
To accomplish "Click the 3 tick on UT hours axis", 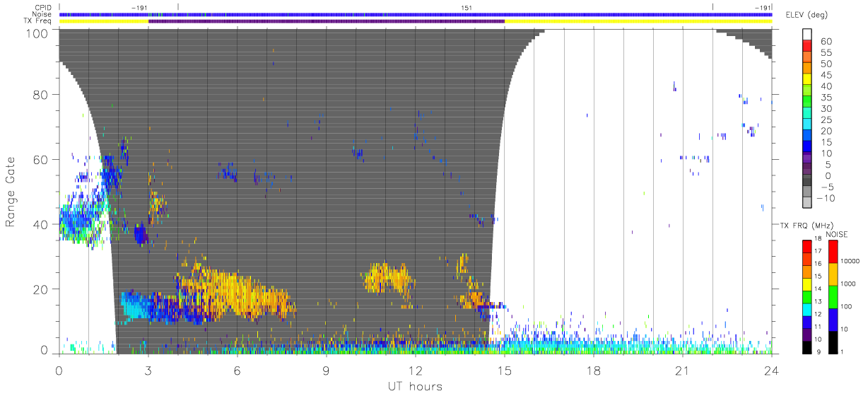I will click(x=148, y=370).
